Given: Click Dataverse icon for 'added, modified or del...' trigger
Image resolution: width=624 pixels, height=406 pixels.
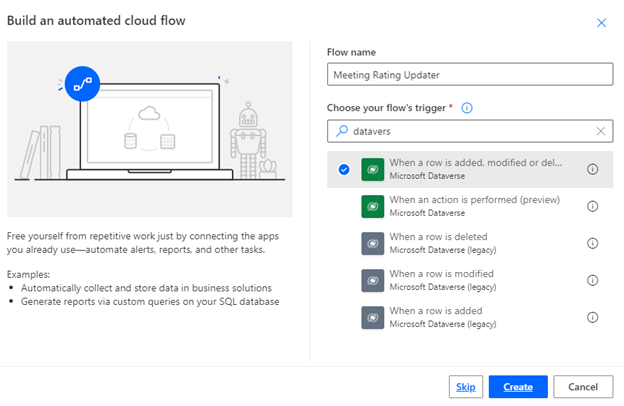Looking at the screenshot, I should click(x=372, y=170).
